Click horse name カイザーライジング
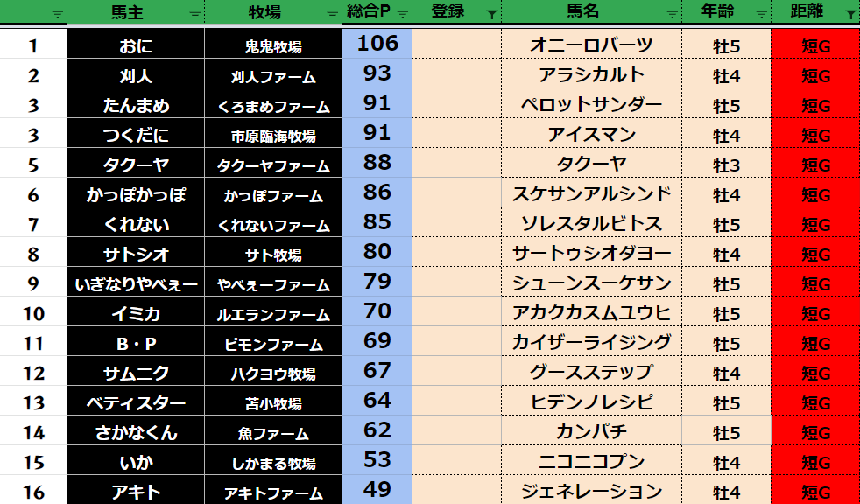Viewport: 860px width, 504px height. [591, 343]
